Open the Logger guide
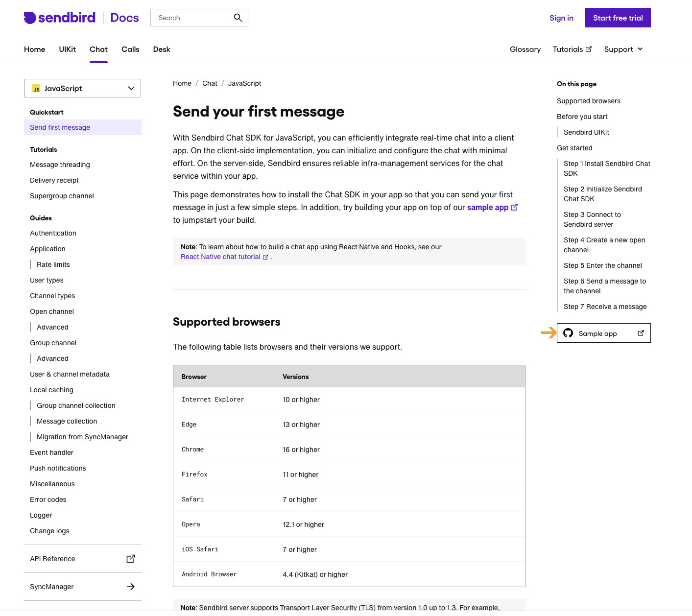Image resolution: width=692 pixels, height=616 pixels. tap(41, 516)
